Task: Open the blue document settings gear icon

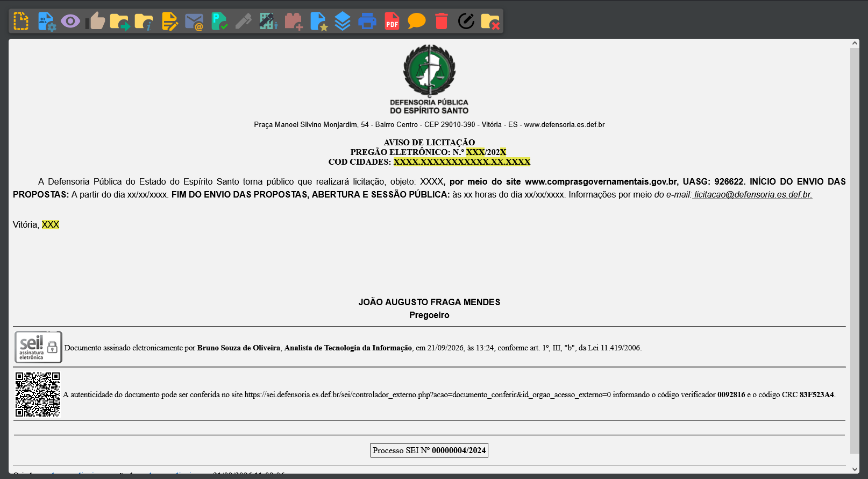Action: (46, 21)
